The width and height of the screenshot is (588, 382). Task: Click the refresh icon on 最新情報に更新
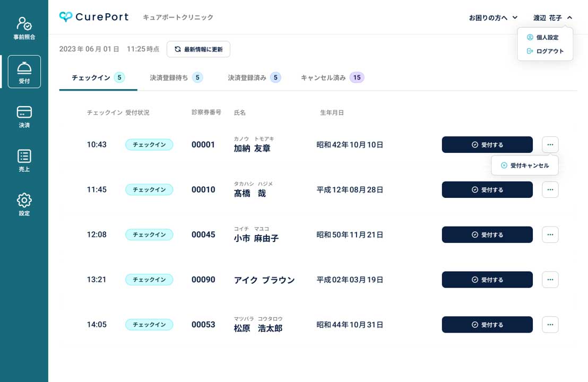(x=177, y=49)
